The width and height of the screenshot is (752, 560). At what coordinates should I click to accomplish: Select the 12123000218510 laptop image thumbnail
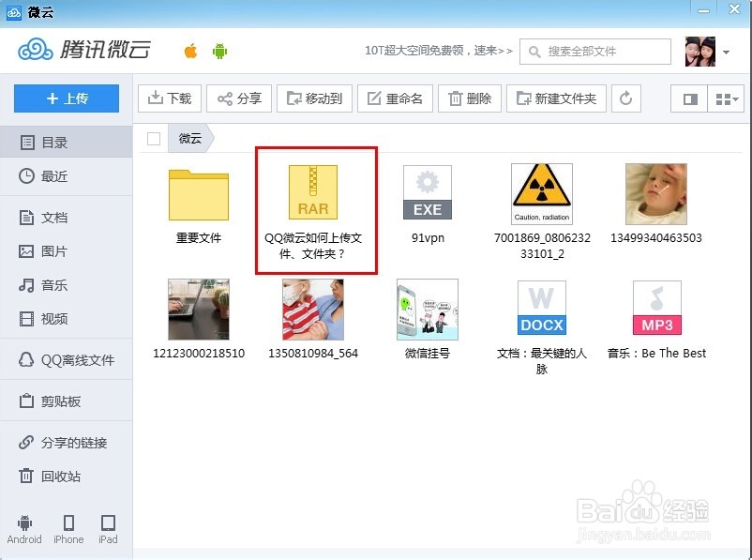click(x=199, y=310)
